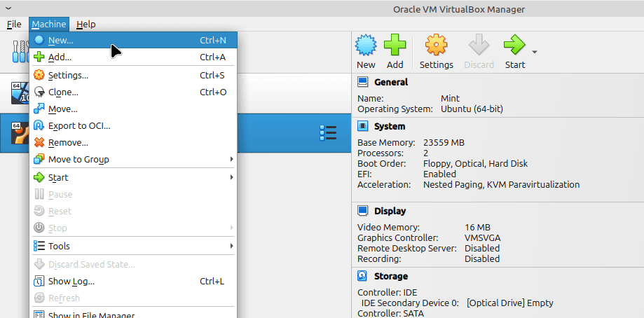Click the New toolbar button
Screen dimensions: 644x318
pyautogui.click(x=366, y=52)
